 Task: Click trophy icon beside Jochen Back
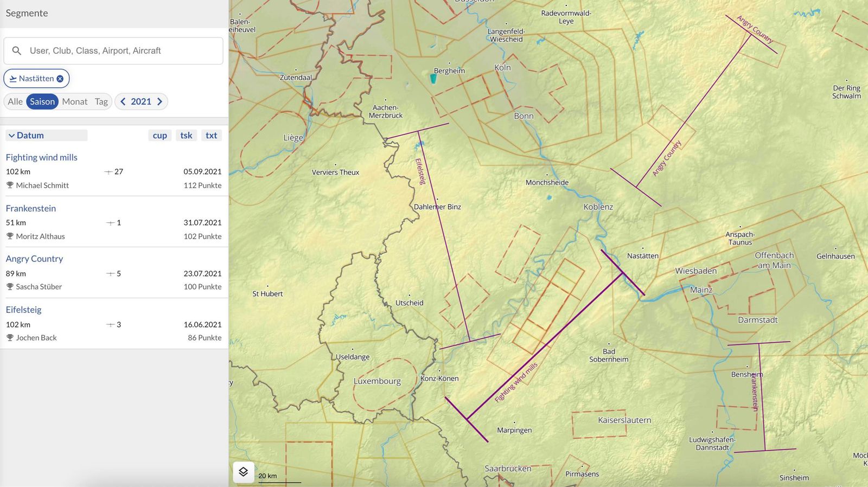(10, 338)
